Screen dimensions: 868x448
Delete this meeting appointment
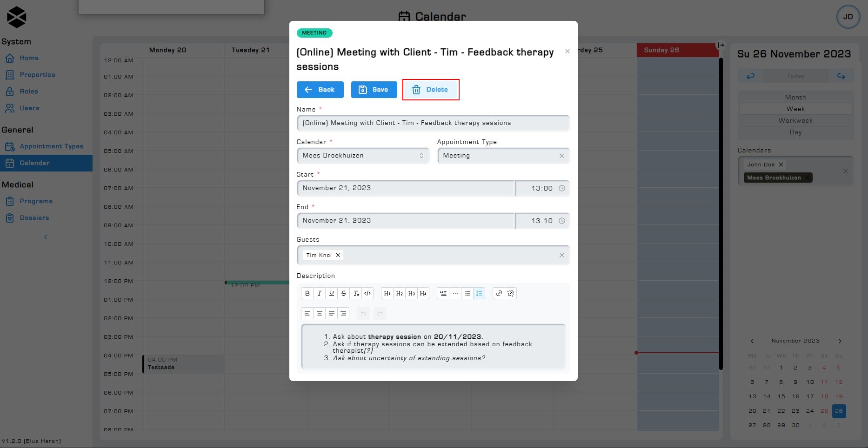pos(431,90)
